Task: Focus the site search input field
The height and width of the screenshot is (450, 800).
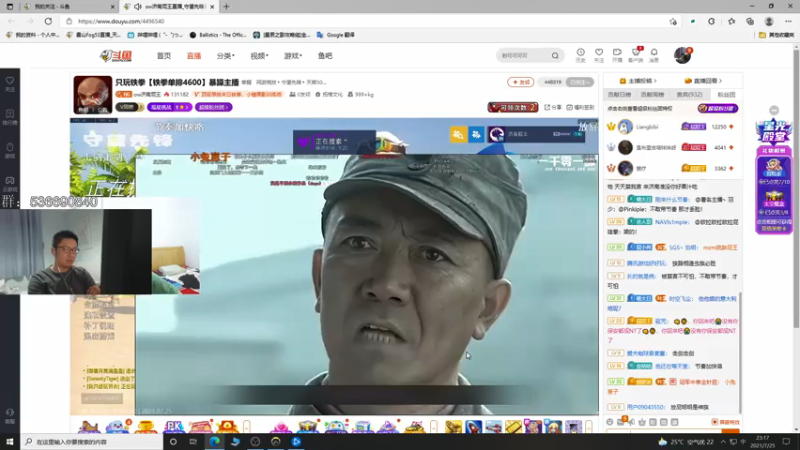Action: [523, 55]
